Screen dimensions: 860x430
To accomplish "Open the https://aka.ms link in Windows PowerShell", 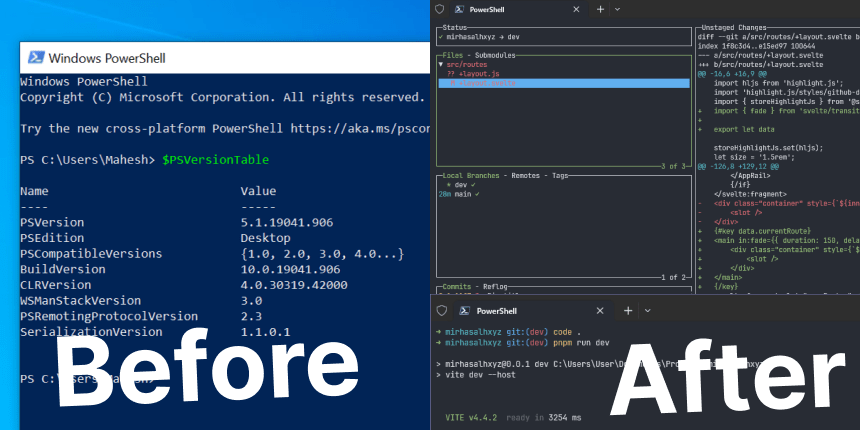I will (360, 129).
